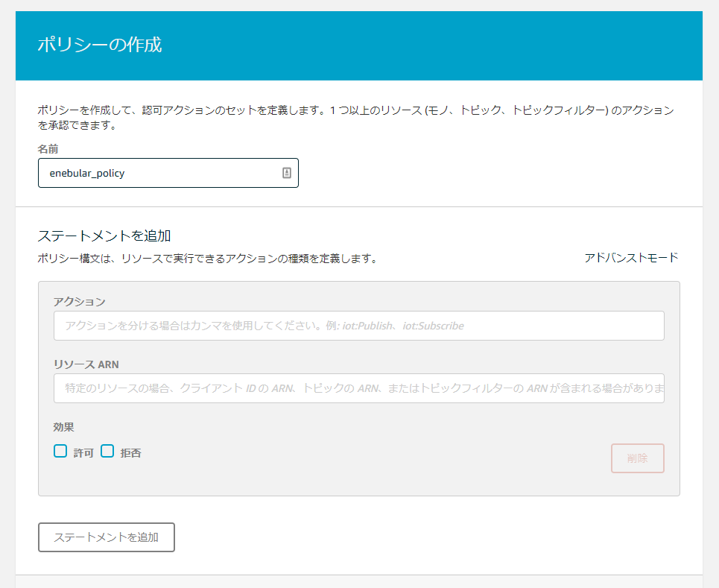
Task: Click the リソース ARN label
Action: tap(86, 364)
